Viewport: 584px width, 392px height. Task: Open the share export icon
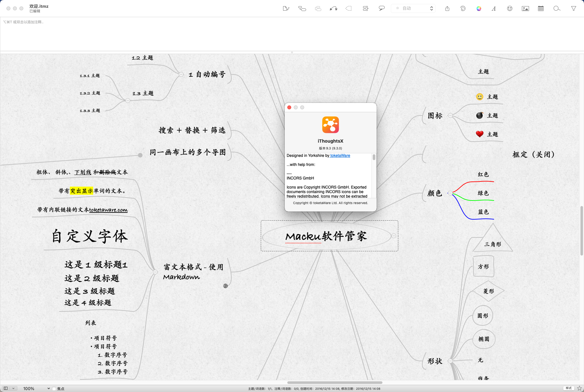coord(447,8)
